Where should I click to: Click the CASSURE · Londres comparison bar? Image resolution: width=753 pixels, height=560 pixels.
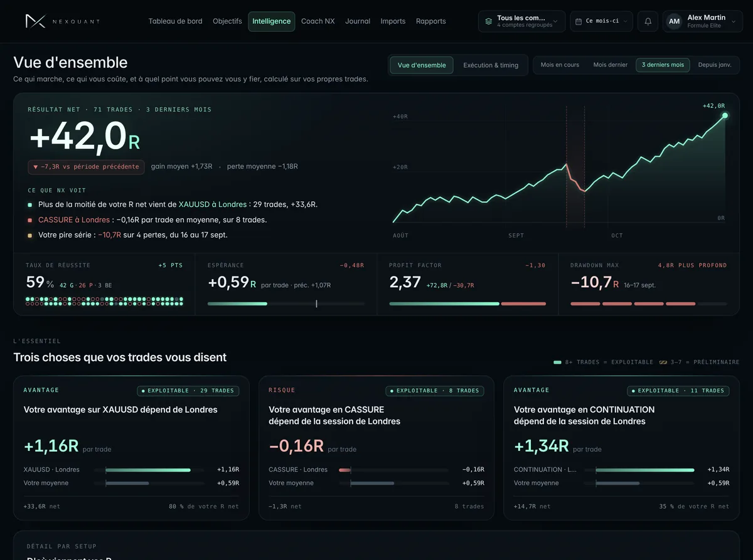pyautogui.click(x=394, y=470)
